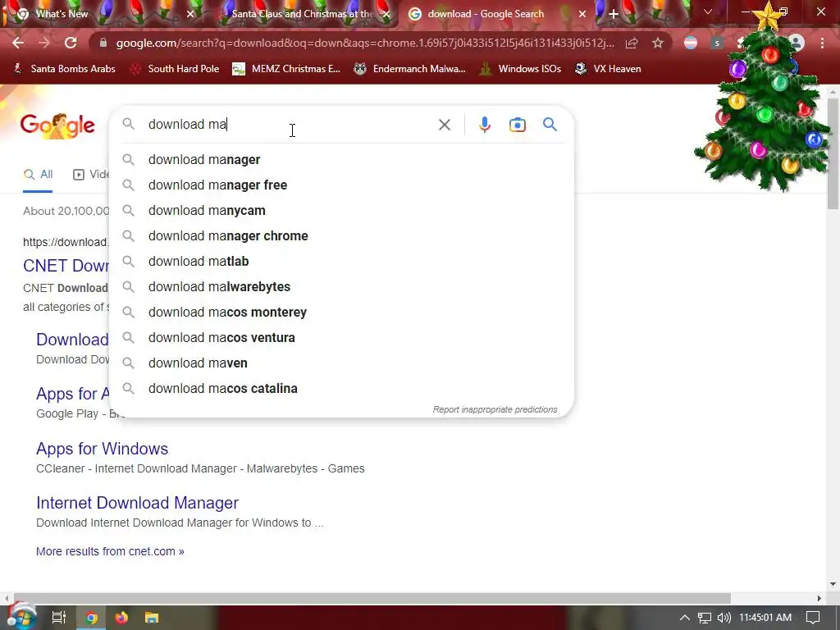Click the taskbar clock 11:45:01 AM
The height and width of the screenshot is (630, 840).
[x=765, y=618]
